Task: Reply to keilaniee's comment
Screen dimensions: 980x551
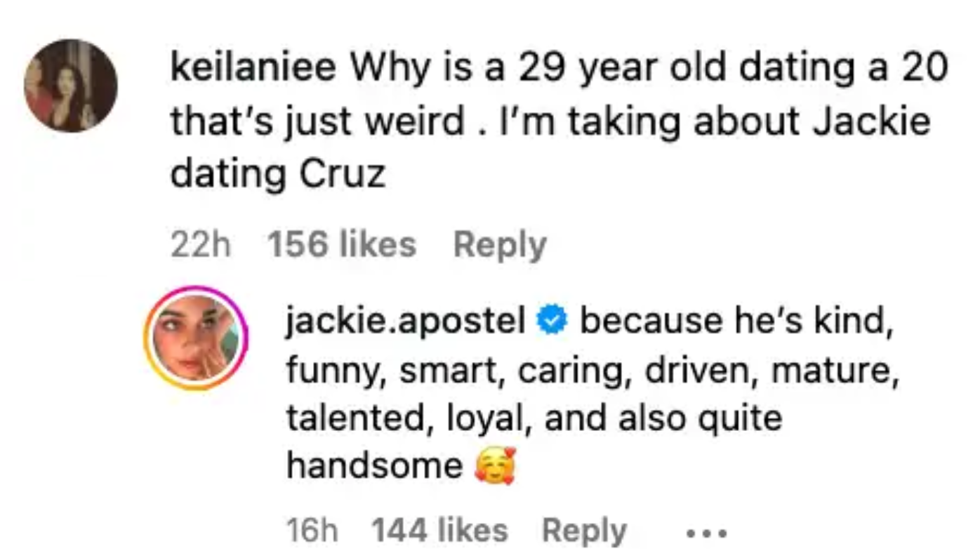Action: point(500,244)
